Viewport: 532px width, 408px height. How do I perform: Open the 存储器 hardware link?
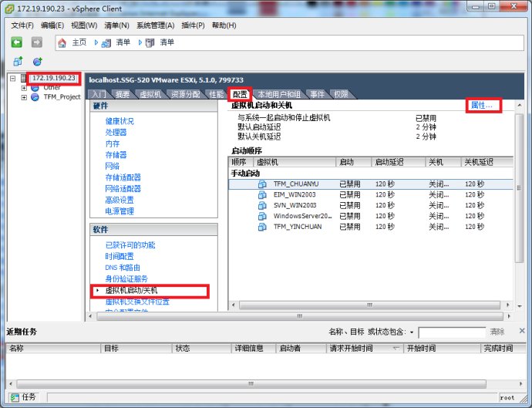(116, 155)
